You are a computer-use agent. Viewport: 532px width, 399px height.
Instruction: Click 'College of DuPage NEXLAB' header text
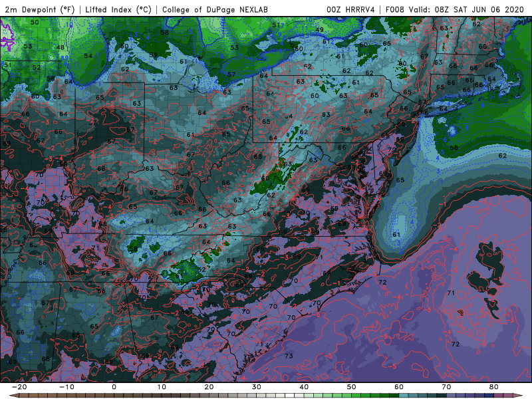[215, 9]
